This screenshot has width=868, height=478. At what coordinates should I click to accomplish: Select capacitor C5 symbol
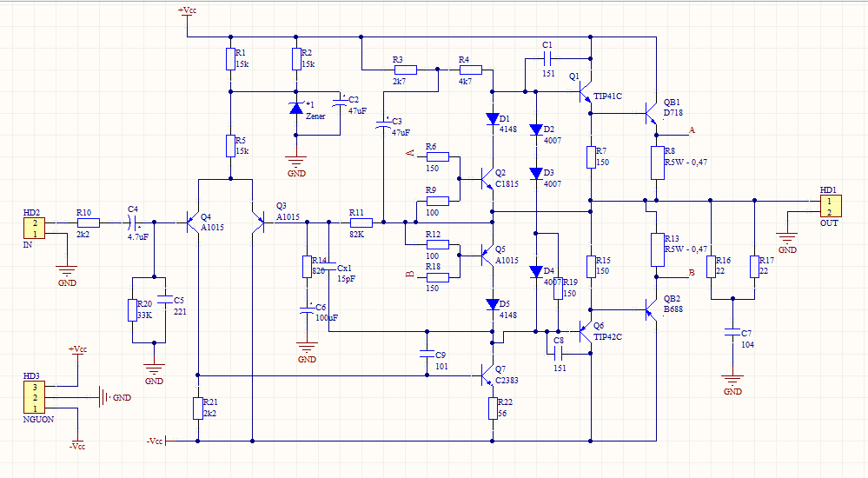point(165,299)
